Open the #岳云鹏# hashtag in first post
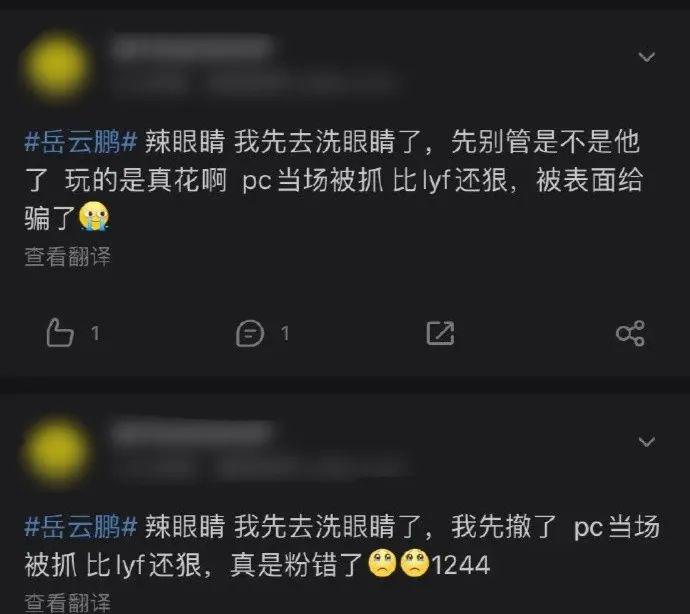Screen dimensions: 690x614 coord(81,142)
